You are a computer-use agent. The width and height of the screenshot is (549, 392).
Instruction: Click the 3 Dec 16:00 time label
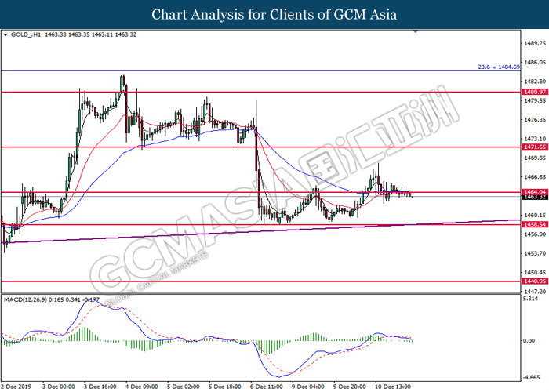100,387
